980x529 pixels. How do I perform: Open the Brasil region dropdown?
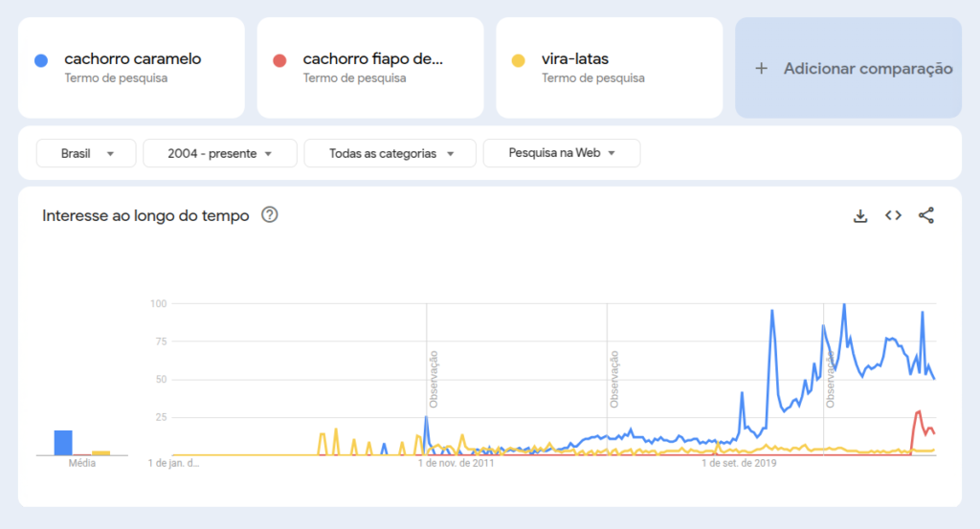[86, 153]
